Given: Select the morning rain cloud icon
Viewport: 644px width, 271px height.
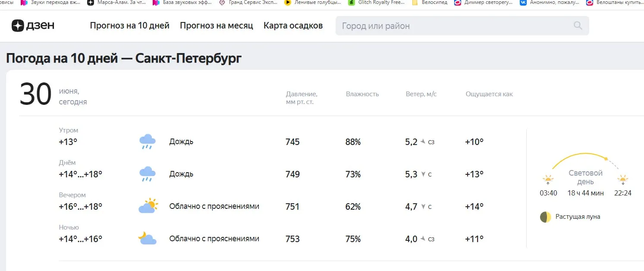Looking at the screenshot, I should click(x=147, y=141).
